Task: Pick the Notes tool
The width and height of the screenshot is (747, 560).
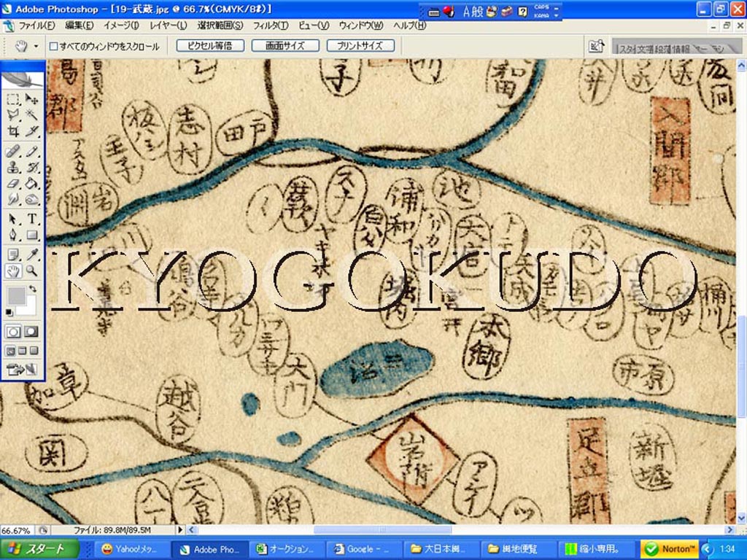Action: point(13,254)
